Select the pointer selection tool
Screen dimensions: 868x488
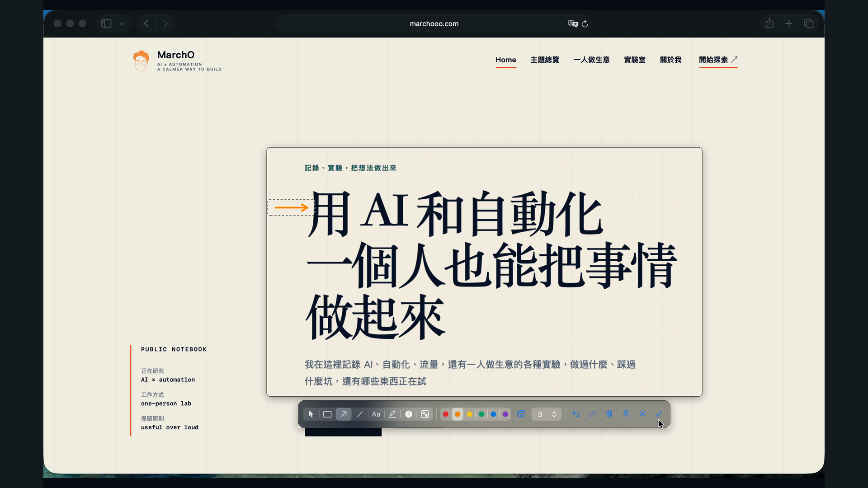311,414
